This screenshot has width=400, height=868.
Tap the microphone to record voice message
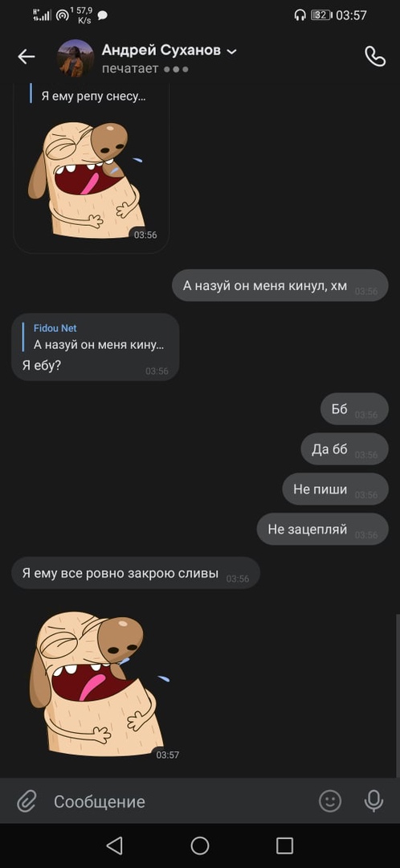(374, 801)
